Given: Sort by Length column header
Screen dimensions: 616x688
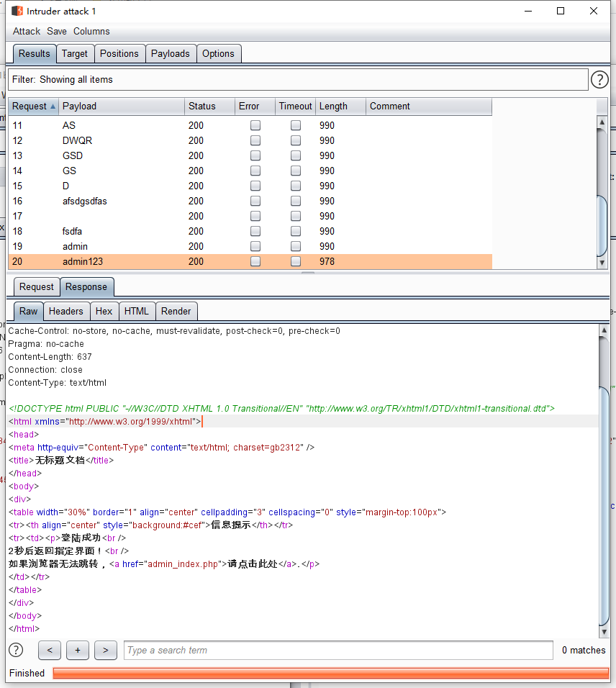Looking at the screenshot, I should coord(340,107).
